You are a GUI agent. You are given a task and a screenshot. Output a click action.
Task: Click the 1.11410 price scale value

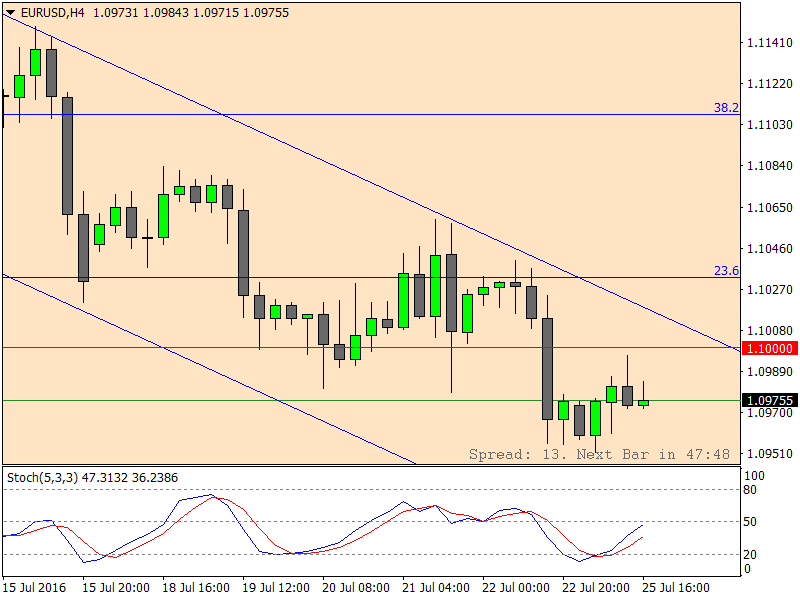770,42
